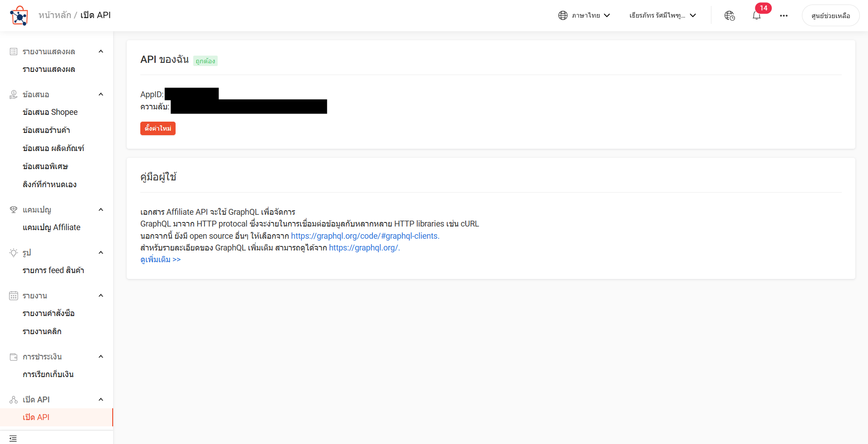Image resolution: width=868 pixels, height=444 pixels.
Task: Open รายงานคำสั่งซื้อ in sidebar
Action: point(48,313)
